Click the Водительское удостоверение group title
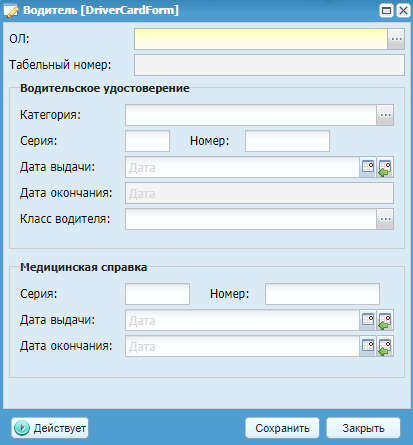Screen dimensions: 413x445 (x=105, y=88)
